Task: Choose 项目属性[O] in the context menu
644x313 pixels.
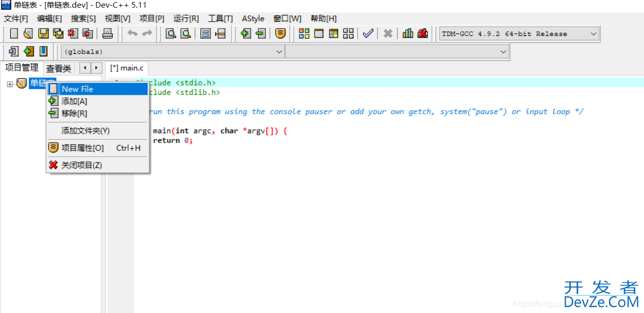Action: 97,148
